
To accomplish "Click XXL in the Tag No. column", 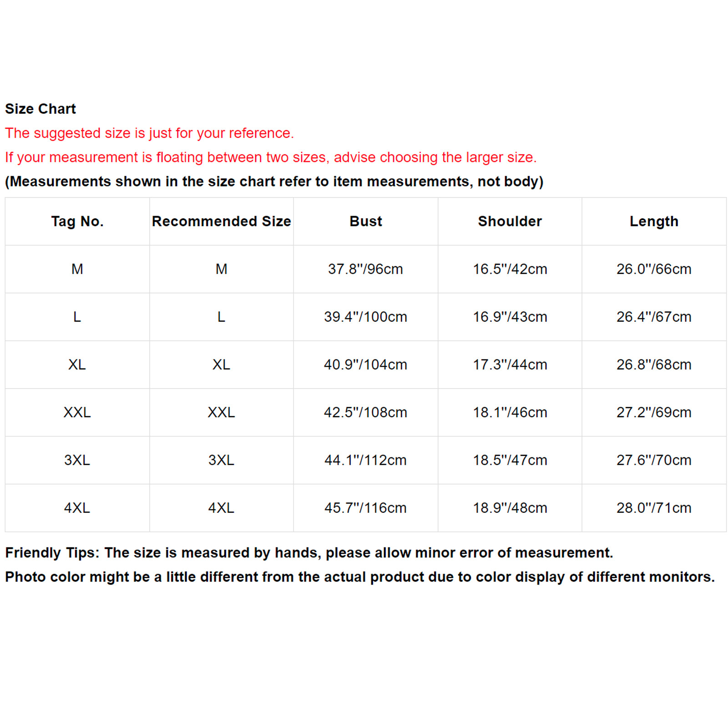I will point(77,412).
